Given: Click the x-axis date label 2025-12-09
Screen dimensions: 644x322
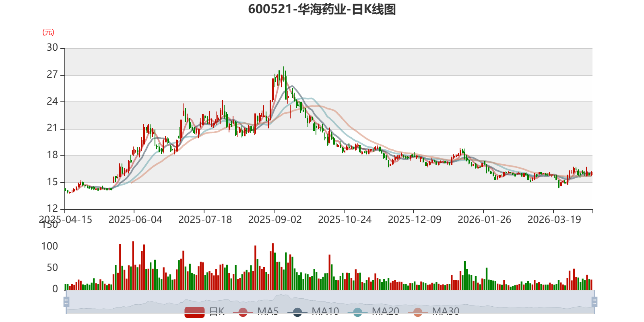Looking at the screenshot, I should 415,220.
